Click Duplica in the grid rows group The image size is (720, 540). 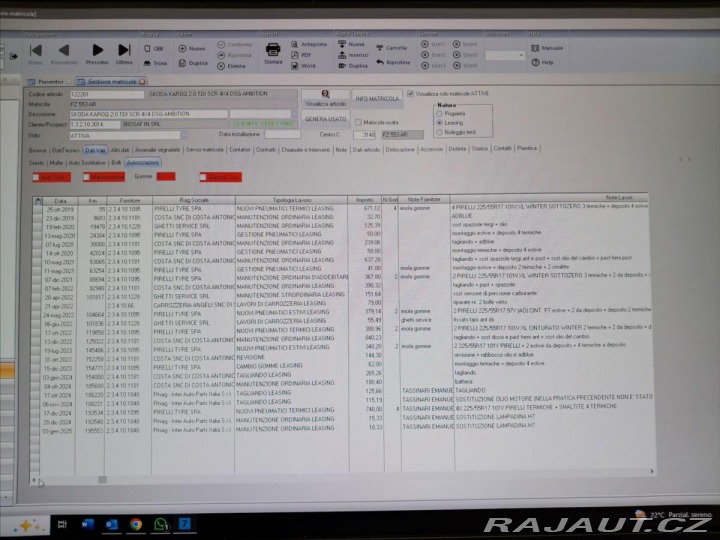click(353, 66)
